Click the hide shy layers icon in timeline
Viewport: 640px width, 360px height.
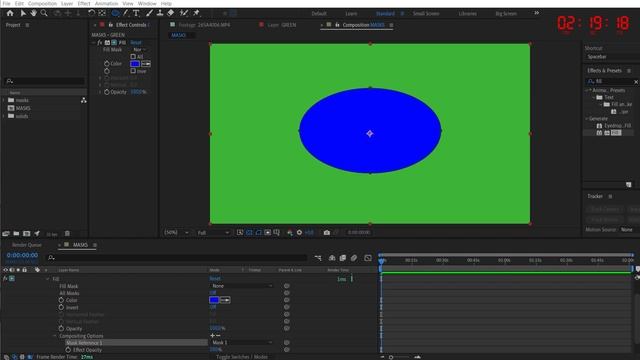click(332, 258)
